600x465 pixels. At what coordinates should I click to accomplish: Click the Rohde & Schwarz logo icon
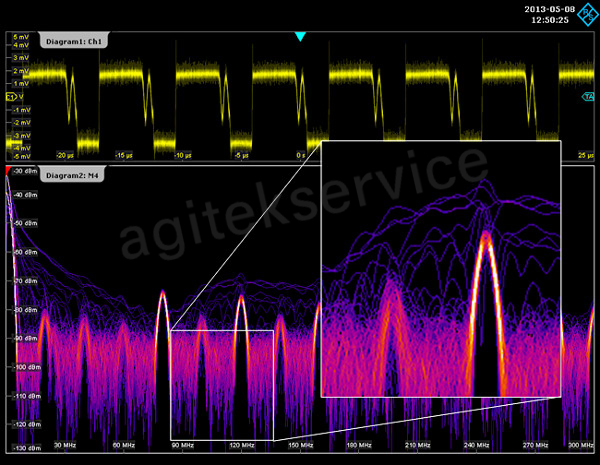587,14
